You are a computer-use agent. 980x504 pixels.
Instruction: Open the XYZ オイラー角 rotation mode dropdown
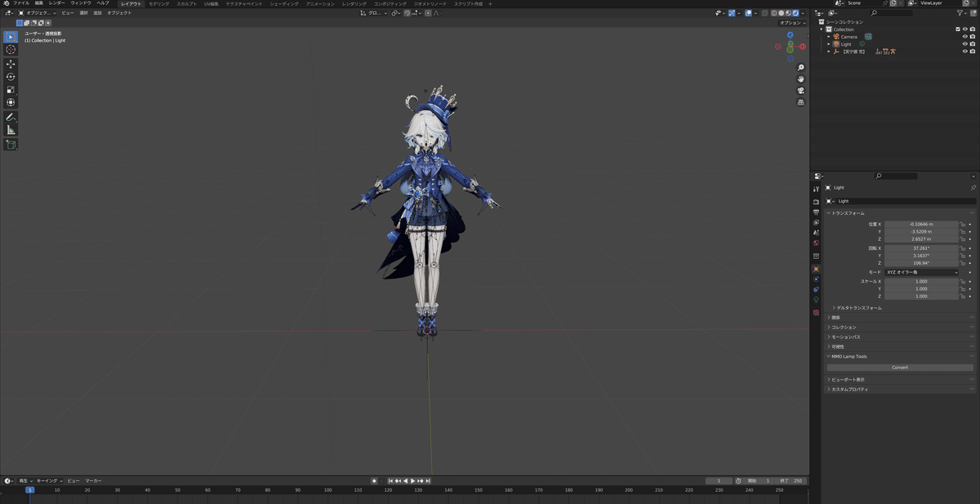click(921, 272)
